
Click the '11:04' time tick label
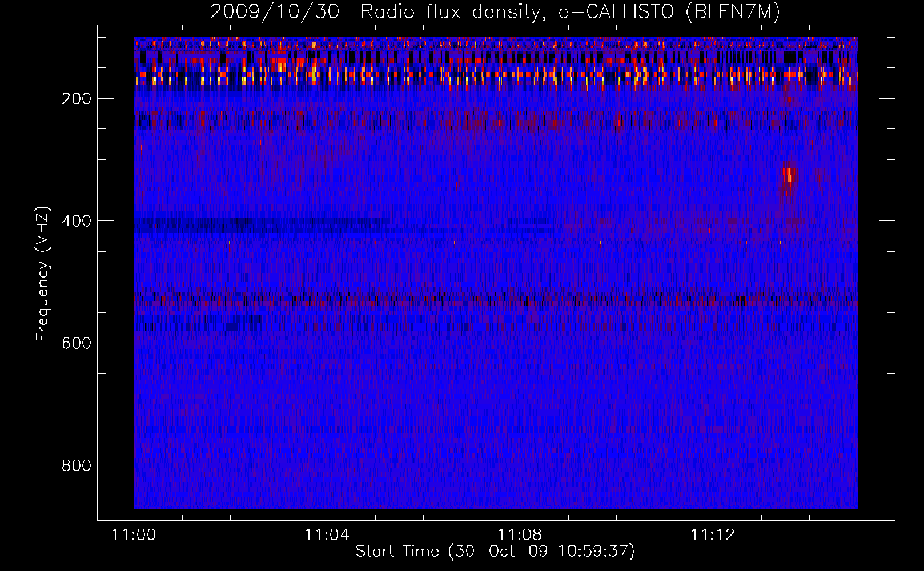tap(327, 535)
